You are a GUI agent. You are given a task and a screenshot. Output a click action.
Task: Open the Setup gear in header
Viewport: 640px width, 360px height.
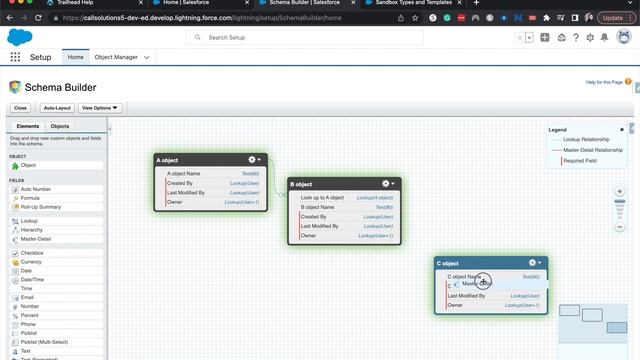(x=590, y=38)
